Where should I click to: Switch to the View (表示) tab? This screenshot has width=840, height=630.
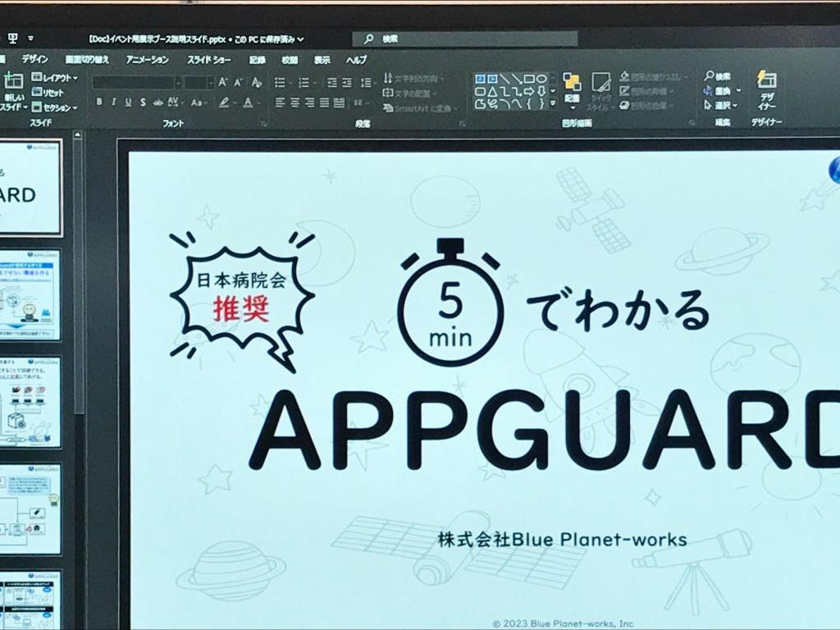pyautogui.click(x=322, y=59)
